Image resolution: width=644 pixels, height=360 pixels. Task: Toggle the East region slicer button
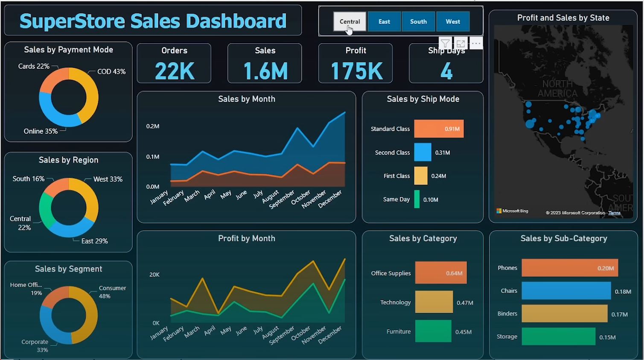(384, 21)
